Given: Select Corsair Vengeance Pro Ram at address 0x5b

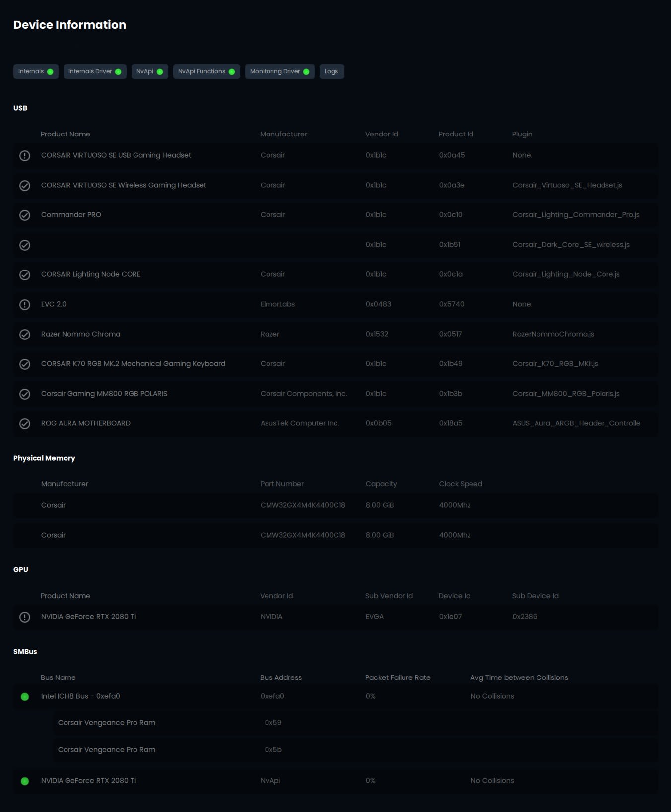Looking at the screenshot, I should point(107,750).
